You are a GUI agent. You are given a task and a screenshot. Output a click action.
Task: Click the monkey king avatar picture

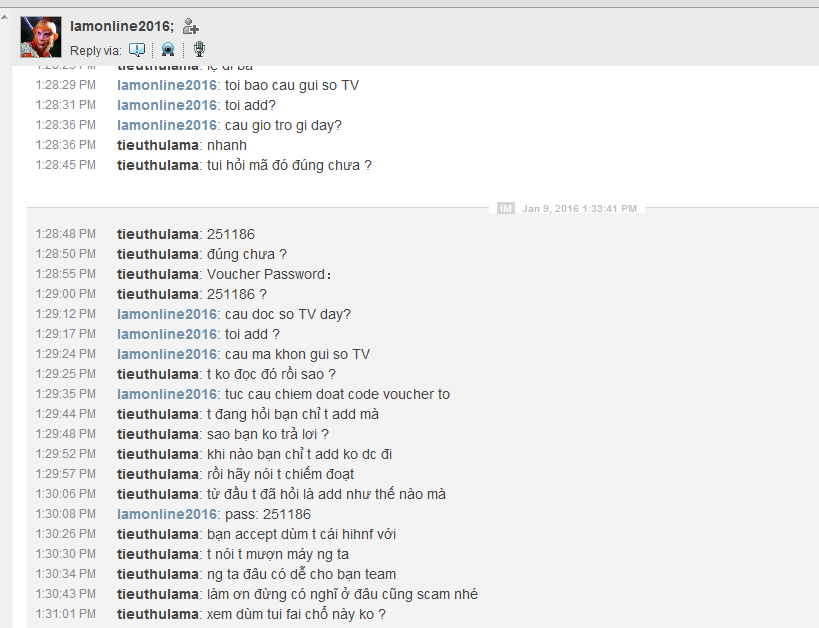click(41, 37)
